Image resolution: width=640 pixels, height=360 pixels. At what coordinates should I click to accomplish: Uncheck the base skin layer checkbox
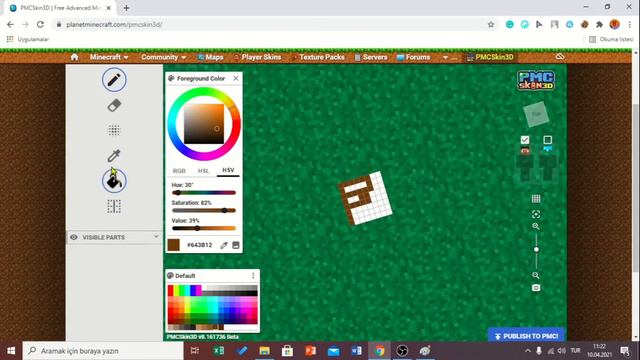pos(525,140)
